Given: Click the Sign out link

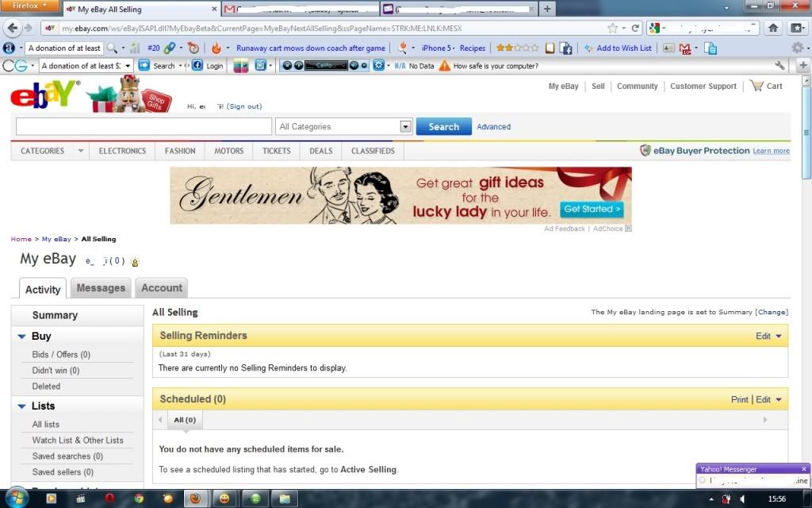Looking at the screenshot, I should (x=244, y=106).
